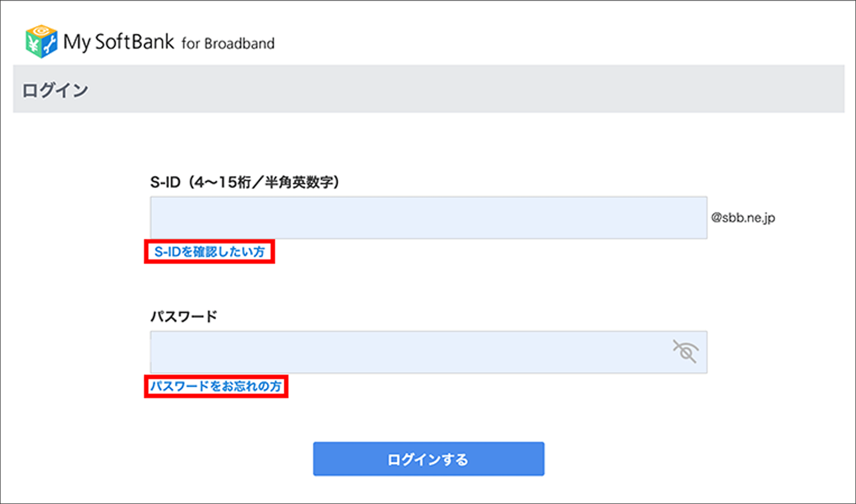The image size is (856, 504).
Task: Select the text box left of @sbb.ne.jp
Action: [x=428, y=218]
